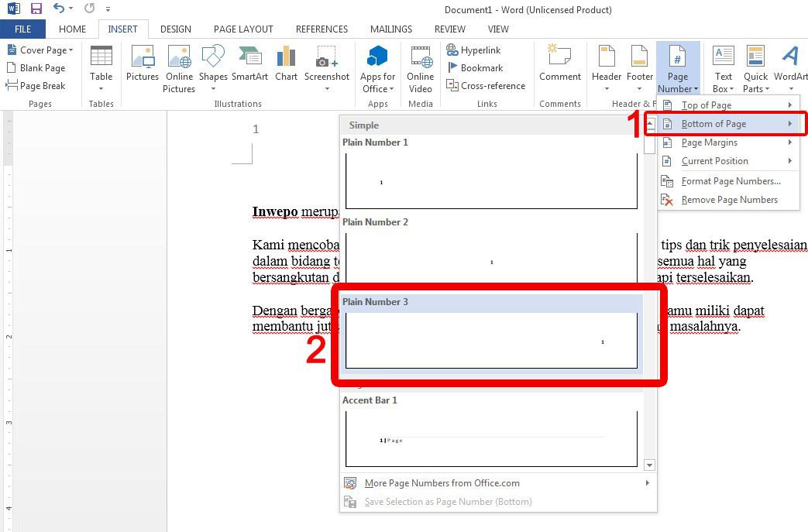This screenshot has height=532, width=808.
Task: Switch to the REVIEW tab
Action: (x=450, y=29)
